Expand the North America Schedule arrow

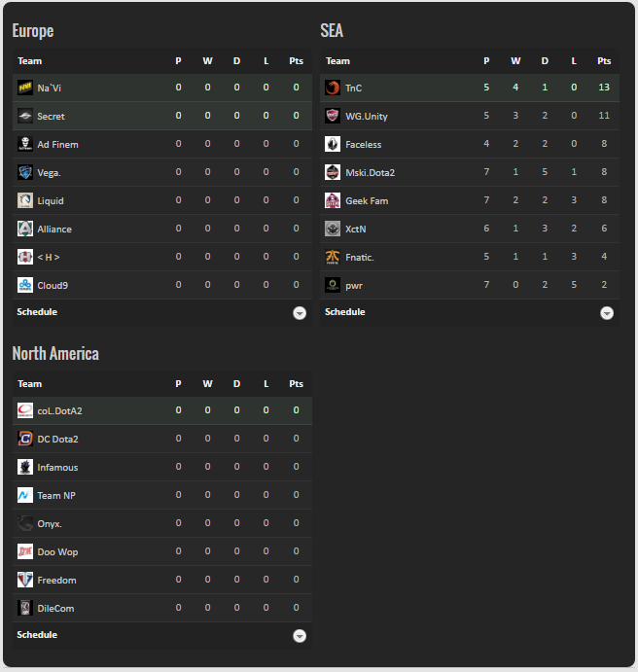click(x=300, y=636)
